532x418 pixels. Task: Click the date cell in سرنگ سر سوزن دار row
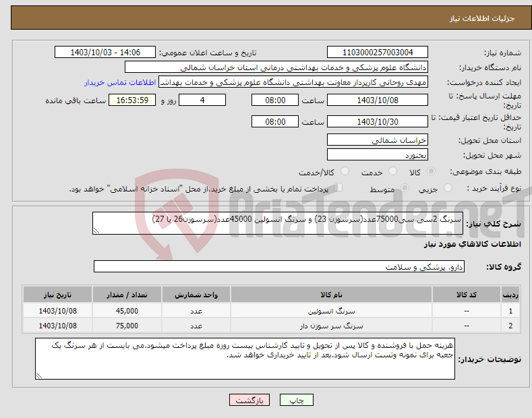click(x=57, y=326)
